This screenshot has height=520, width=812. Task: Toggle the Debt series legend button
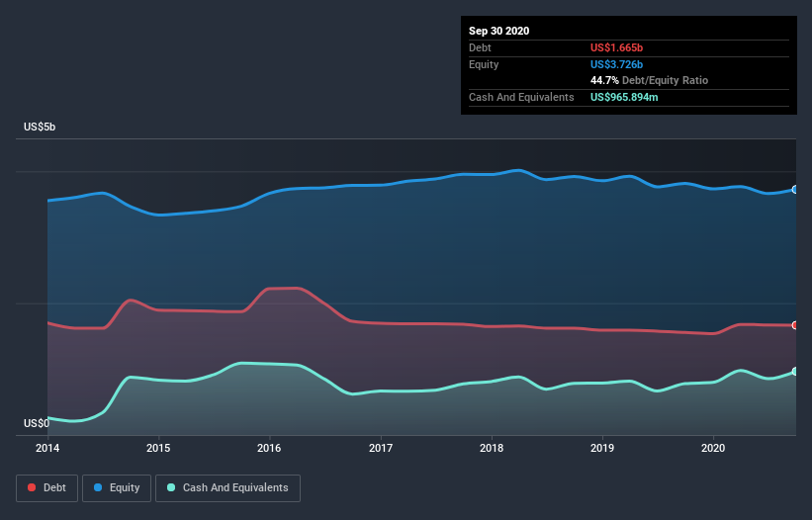pyautogui.click(x=47, y=488)
